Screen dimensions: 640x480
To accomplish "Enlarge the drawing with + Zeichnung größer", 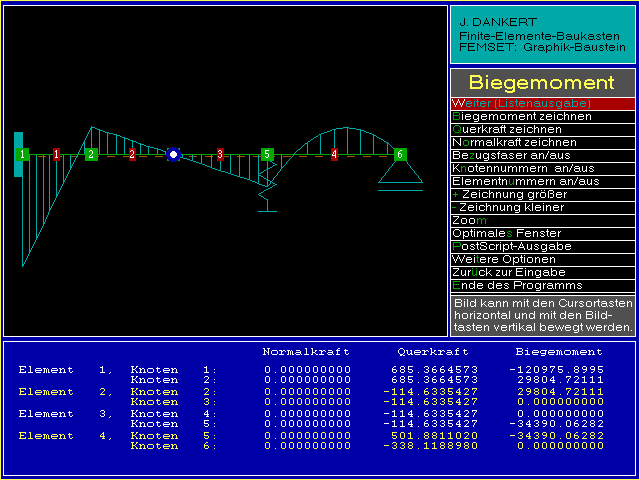I will [x=542, y=194].
